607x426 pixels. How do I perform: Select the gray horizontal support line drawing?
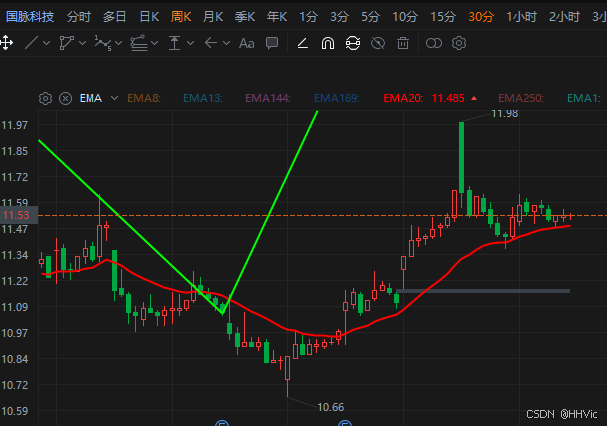[x=483, y=291]
